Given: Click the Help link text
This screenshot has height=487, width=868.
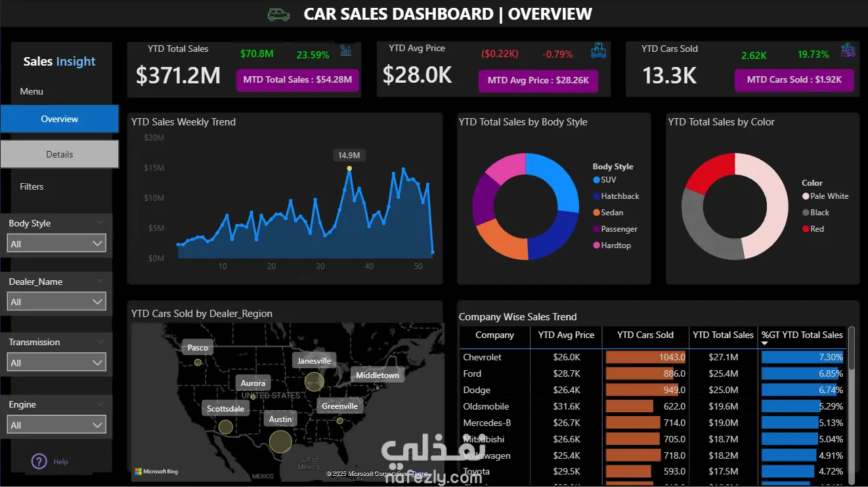Looking at the screenshot, I should [60, 462].
